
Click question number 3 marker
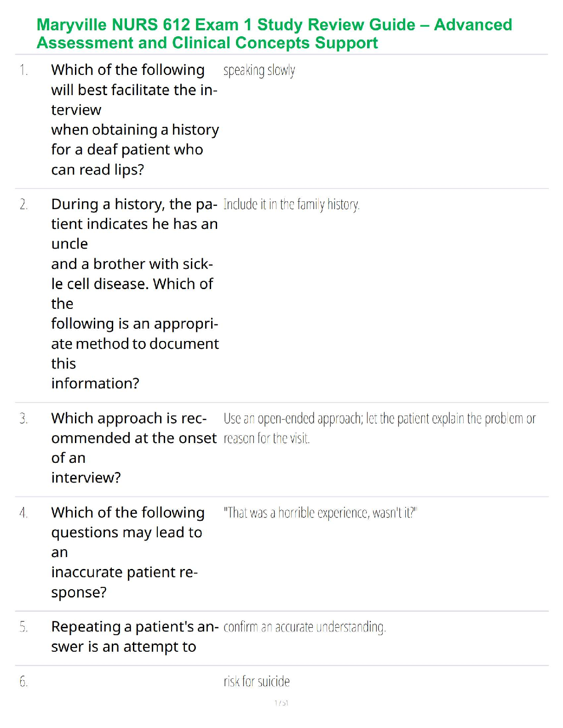pos(23,419)
